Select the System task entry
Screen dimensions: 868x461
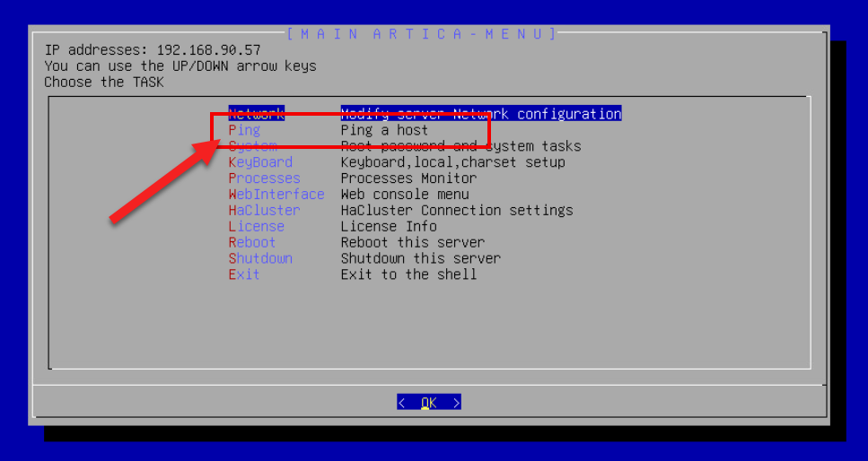(x=252, y=146)
